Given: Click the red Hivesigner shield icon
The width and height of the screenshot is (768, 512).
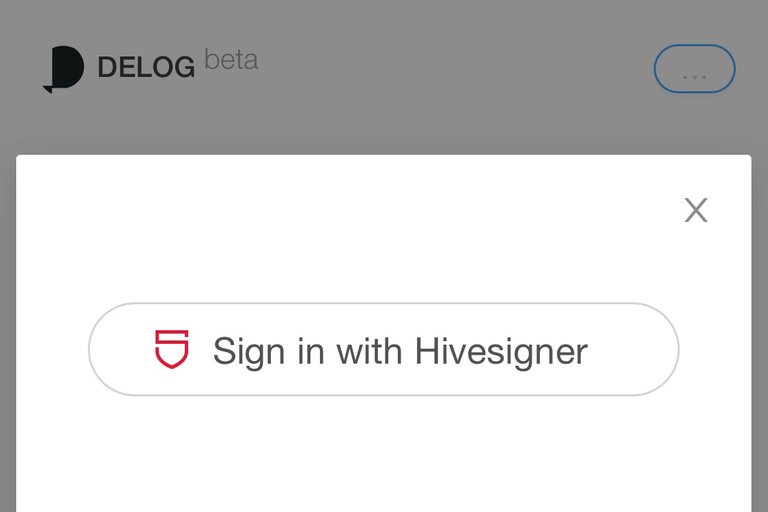Looking at the screenshot, I should coord(171,349).
